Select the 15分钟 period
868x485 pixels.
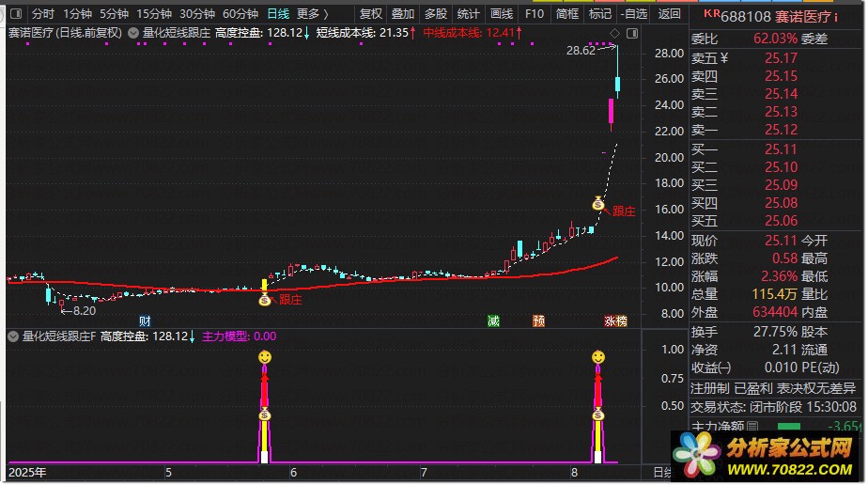coord(154,14)
